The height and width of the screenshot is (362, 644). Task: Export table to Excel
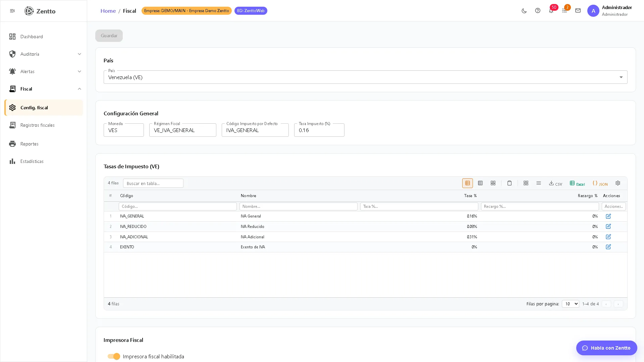tap(577, 183)
